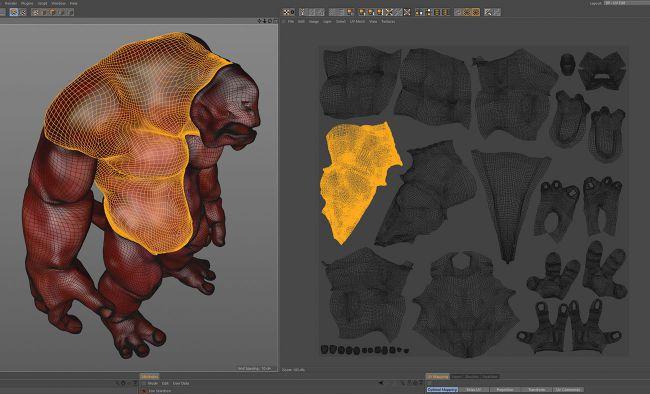The image size is (650, 394).
Task: Open the Window menu in the menu bar
Action: coord(58,3)
